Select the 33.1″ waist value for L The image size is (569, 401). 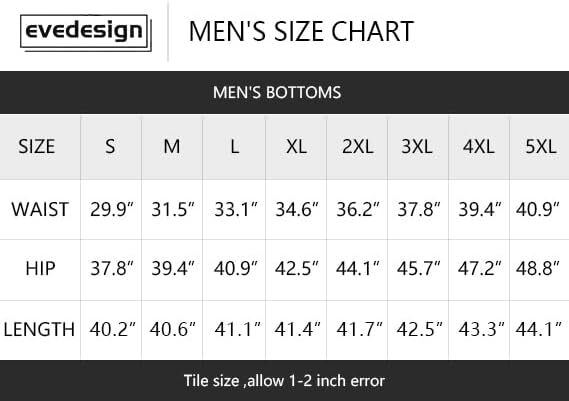click(236, 209)
